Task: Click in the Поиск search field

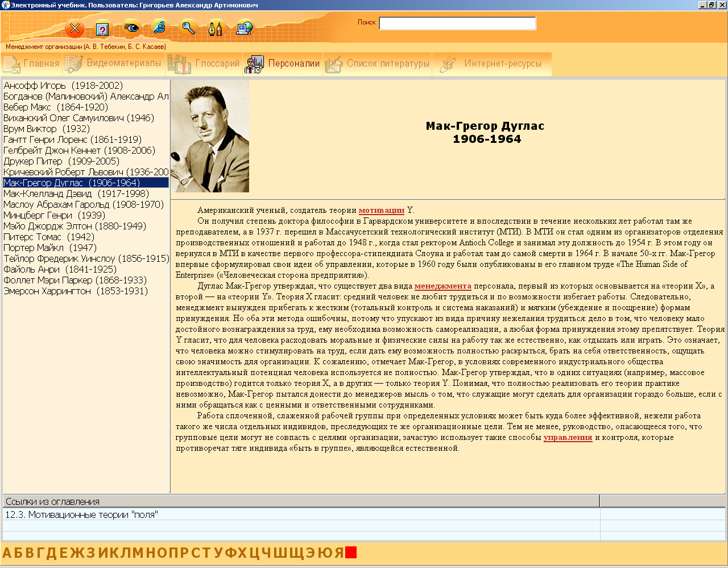Action: (457, 23)
